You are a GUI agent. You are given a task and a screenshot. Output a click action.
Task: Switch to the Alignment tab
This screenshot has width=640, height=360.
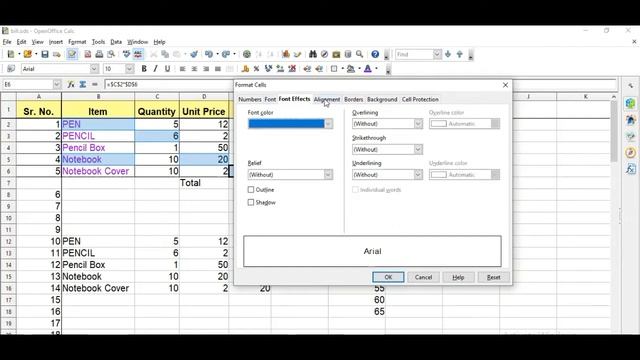[x=327, y=99]
